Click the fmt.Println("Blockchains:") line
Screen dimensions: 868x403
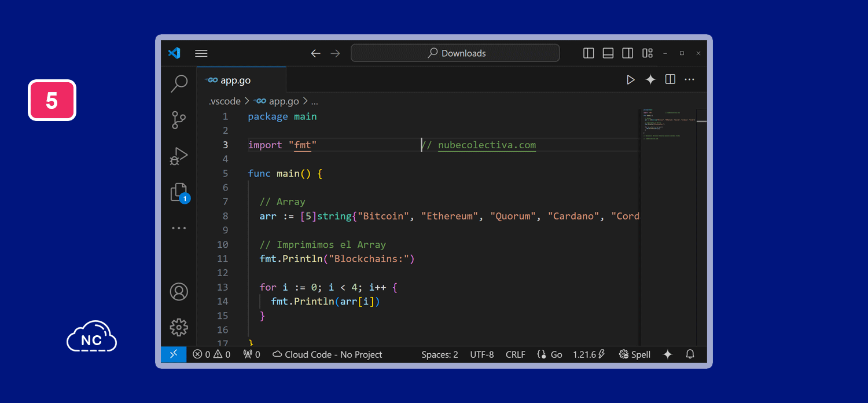337,259
